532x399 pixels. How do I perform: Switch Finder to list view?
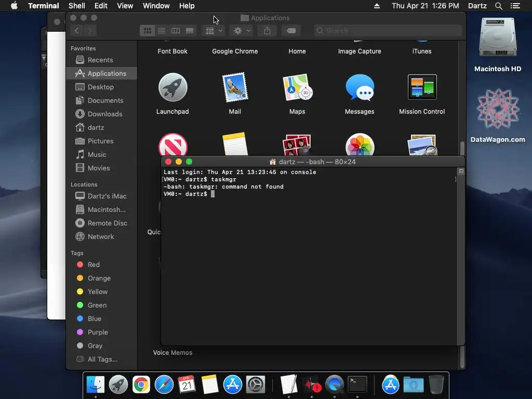click(162, 31)
